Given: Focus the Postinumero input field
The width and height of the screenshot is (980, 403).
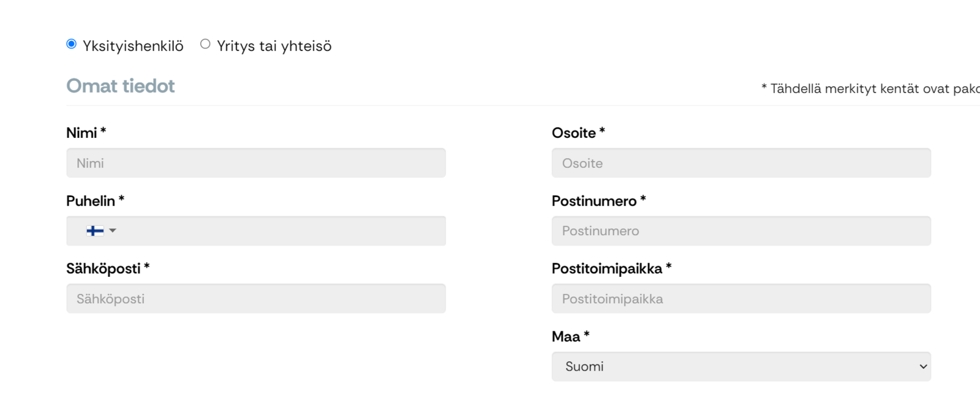Looking at the screenshot, I should (x=741, y=231).
